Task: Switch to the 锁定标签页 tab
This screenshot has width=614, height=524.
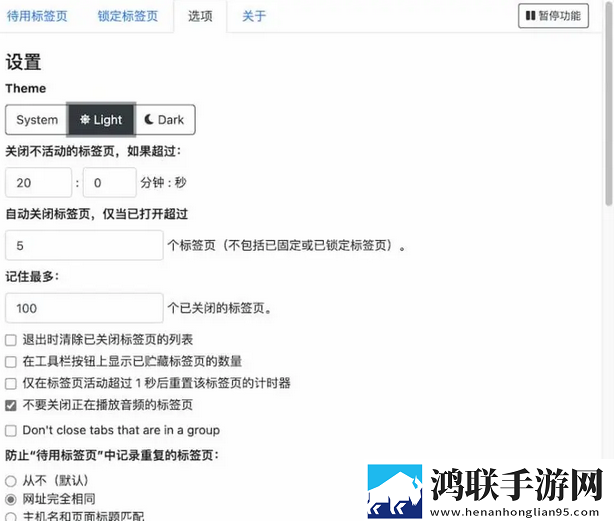Action: pyautogui.click(x=128, y=16)
